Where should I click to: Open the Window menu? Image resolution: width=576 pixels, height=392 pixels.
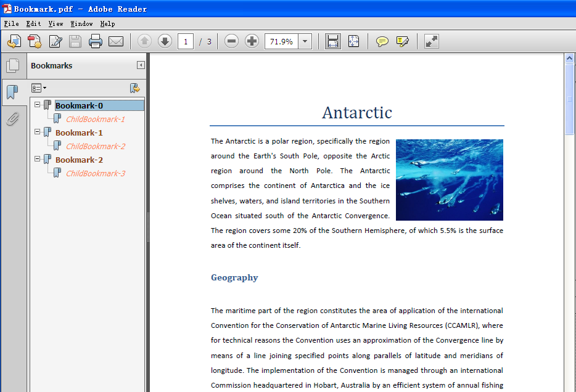(x=81, y=23)
